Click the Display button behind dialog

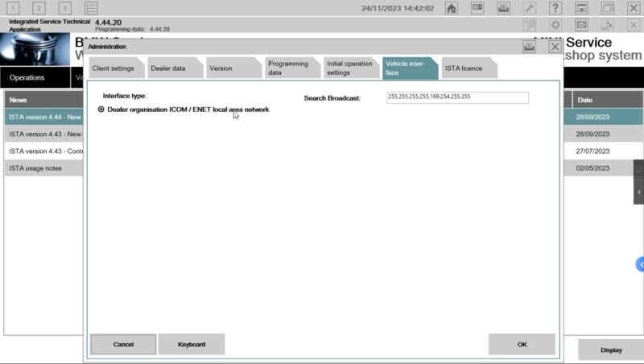[x=611, y=350]
